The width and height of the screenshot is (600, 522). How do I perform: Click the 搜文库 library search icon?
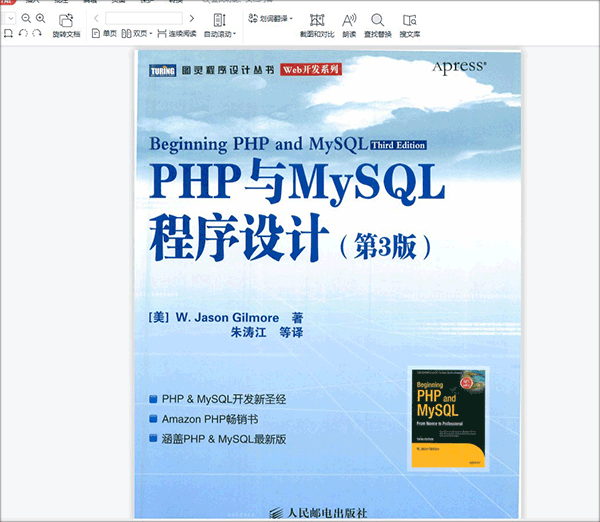[x=409, y=20]
